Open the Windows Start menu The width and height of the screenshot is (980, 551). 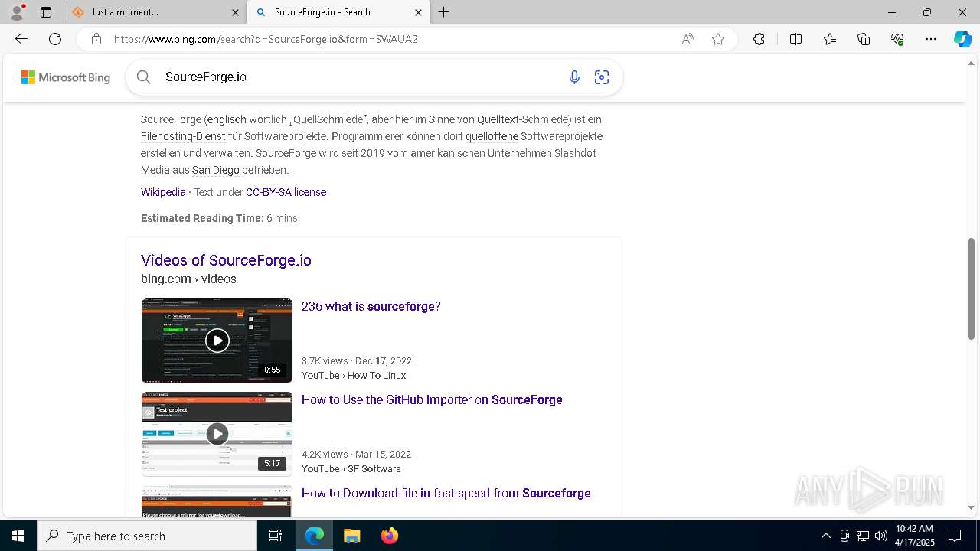(18, 536)
